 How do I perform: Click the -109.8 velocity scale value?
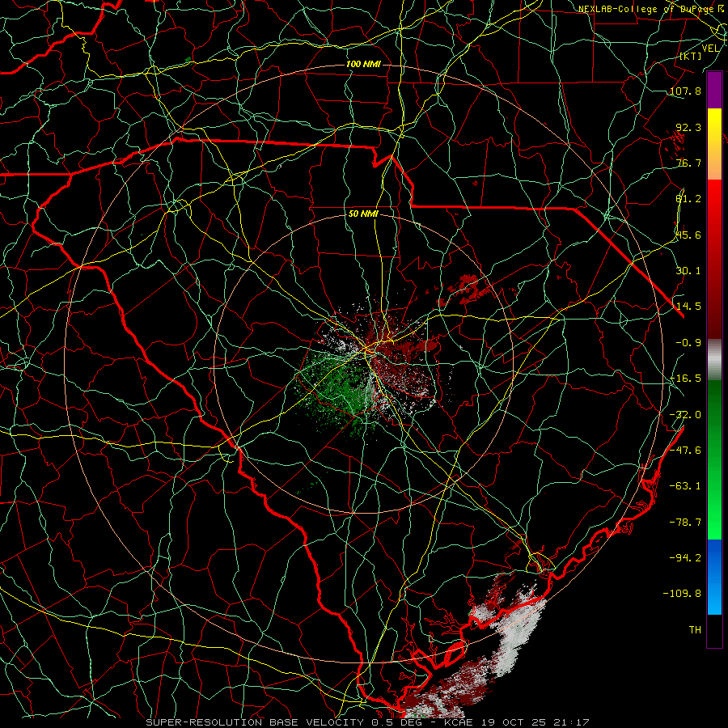[683, 594]
